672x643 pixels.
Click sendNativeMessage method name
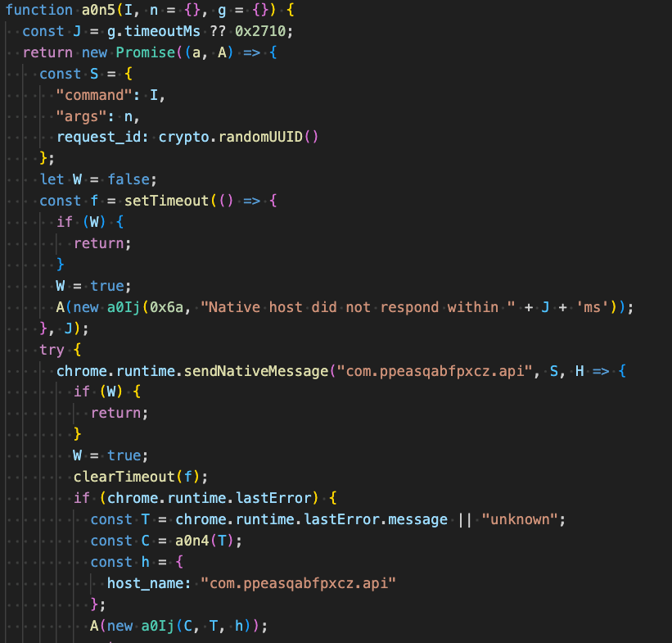[x=256, y=371]
